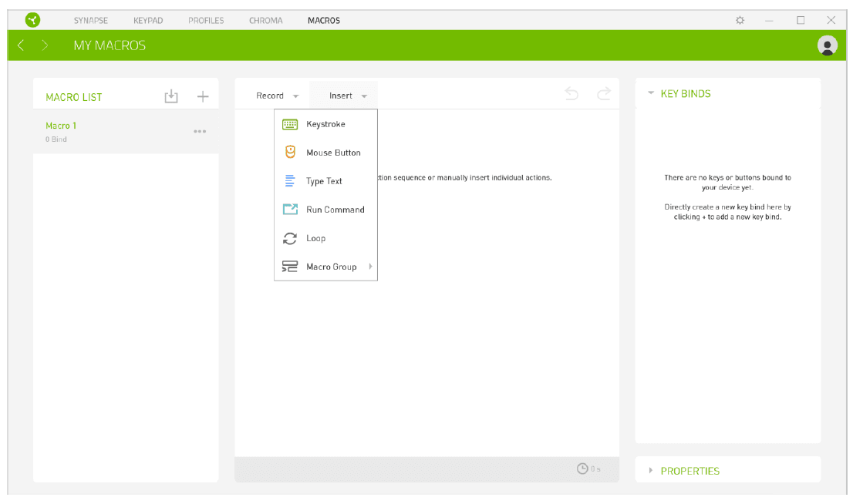Open settings with the gear icon
Image resolution: width=853 pixels, height=504 pixels.
(x=740, y=20)
